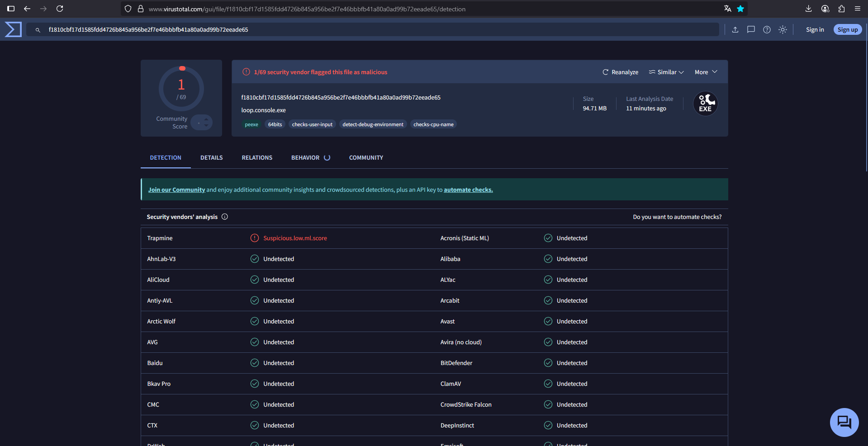Image resolution: width=868 pixels, height=446 pixels.
Task: Open the VirusTotal notifications comment icon
Action: (x=751, y=29)
